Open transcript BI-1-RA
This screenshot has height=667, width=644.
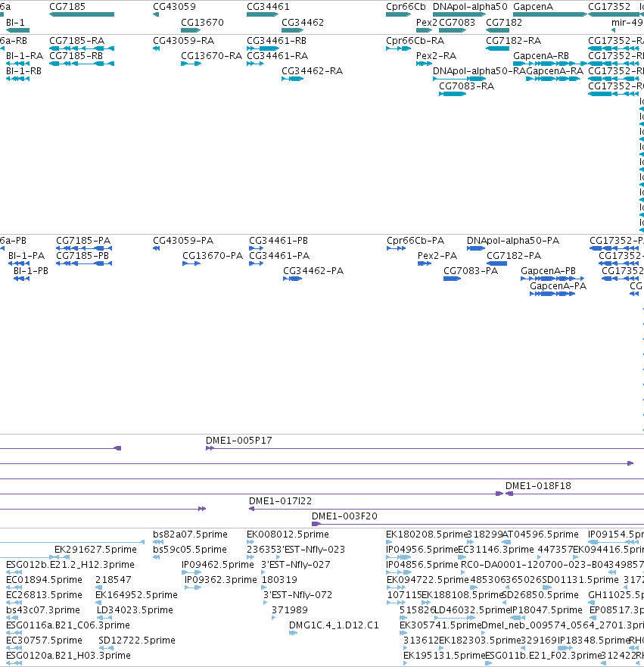pyautogui.click(x=25, y=56)
